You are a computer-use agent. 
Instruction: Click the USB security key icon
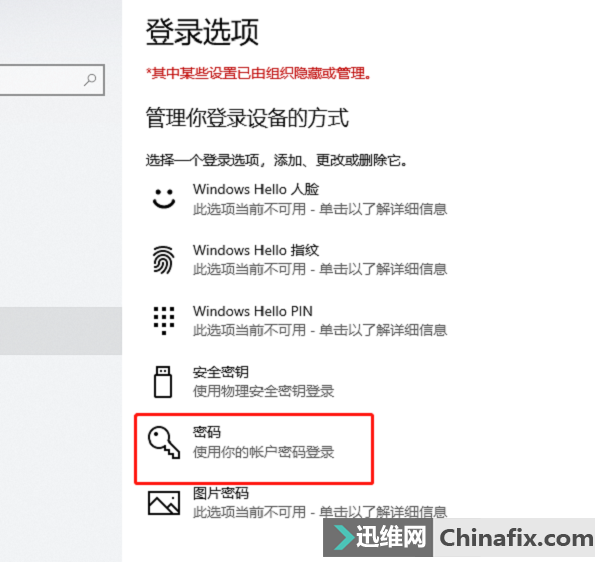[x=163, y=381]
